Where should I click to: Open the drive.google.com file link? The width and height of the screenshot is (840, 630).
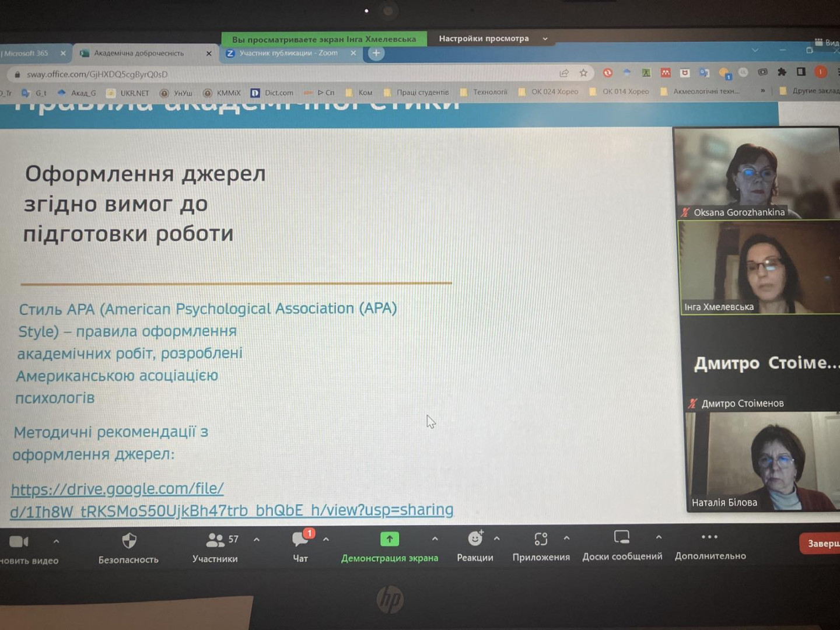click(232, 499)
